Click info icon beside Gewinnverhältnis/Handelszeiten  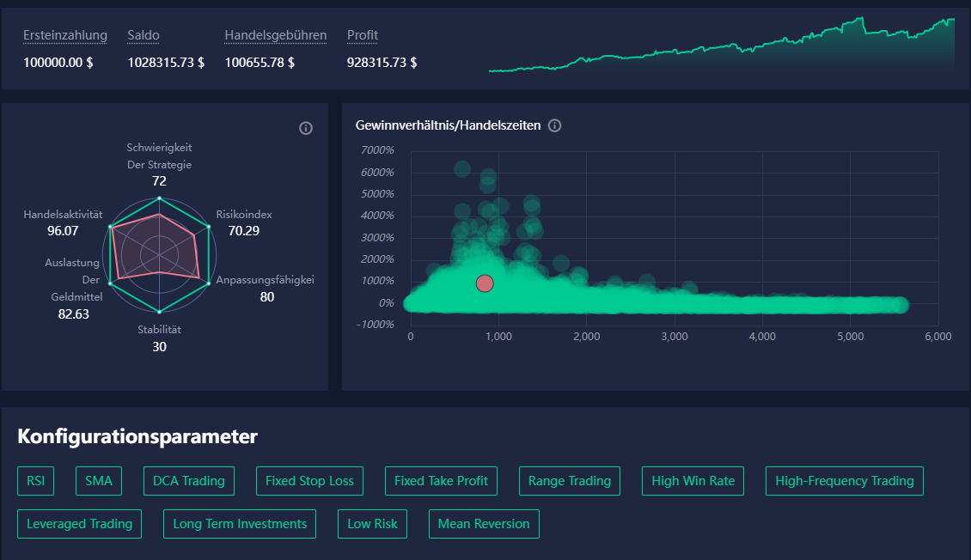point(555,125)
